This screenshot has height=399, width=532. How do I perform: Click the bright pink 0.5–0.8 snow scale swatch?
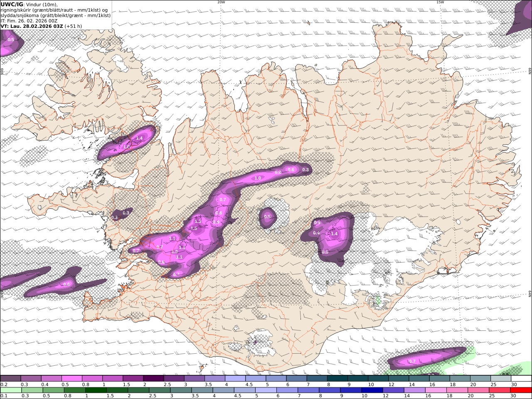pyautogui.click(x=71, y=379)
